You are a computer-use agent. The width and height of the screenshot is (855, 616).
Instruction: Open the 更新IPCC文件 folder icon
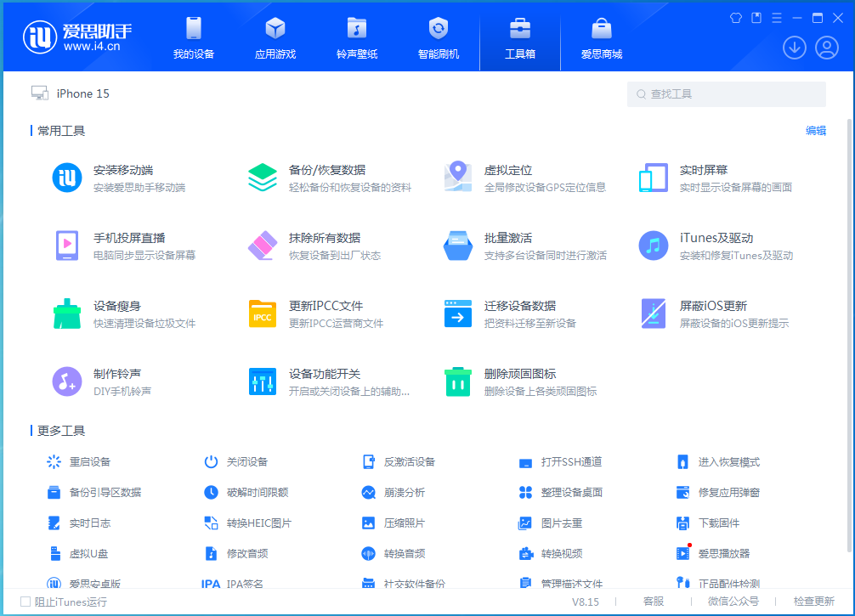(263, 314)
